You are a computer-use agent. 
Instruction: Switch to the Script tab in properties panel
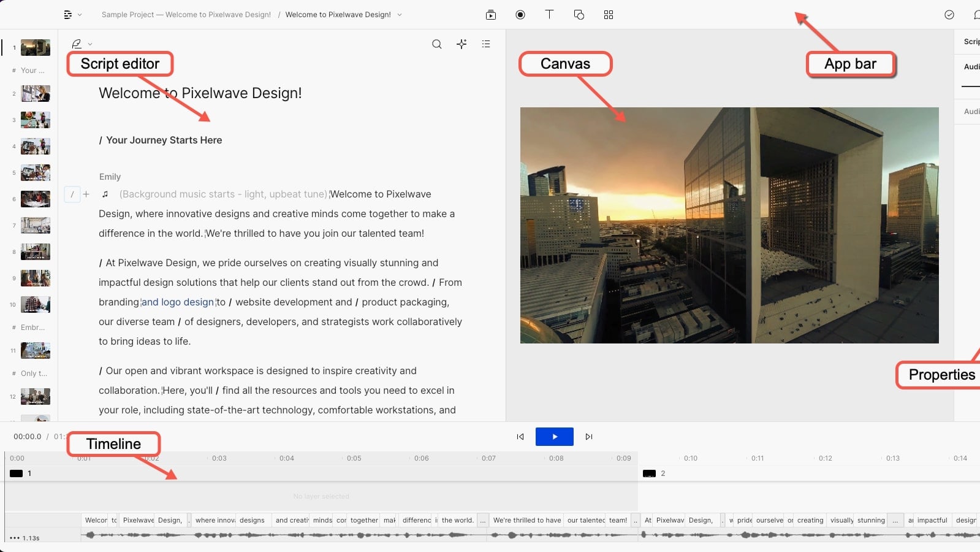pos(971,42)
